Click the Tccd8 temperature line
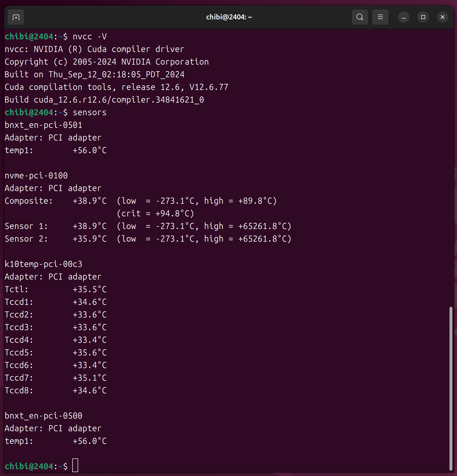The image size is (457, 476). pos(55,391)
